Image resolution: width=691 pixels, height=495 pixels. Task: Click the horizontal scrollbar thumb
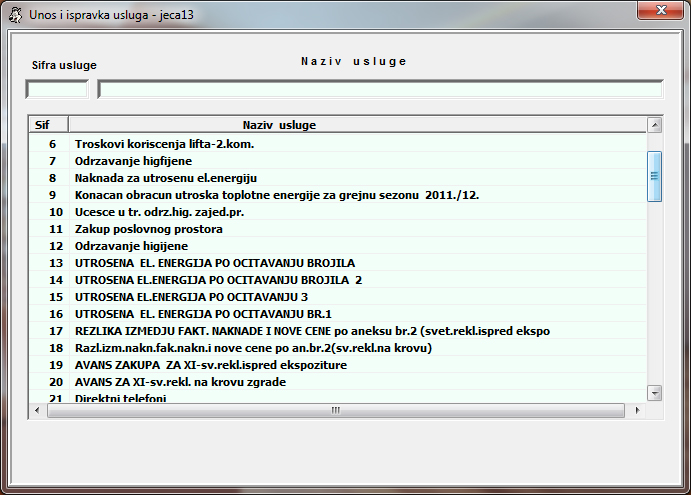point(336,410)
